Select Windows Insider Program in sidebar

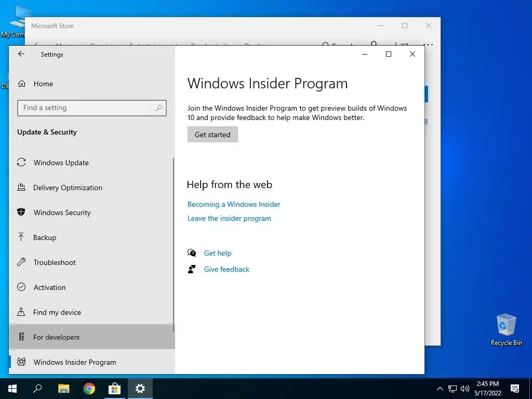coord(91,362)
